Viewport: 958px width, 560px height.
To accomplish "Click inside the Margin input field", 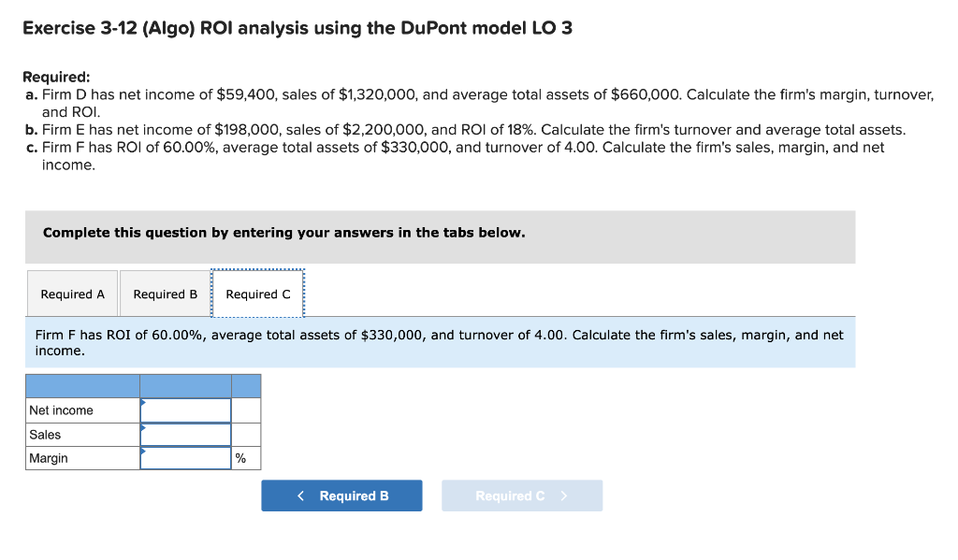I will [185, 458].
